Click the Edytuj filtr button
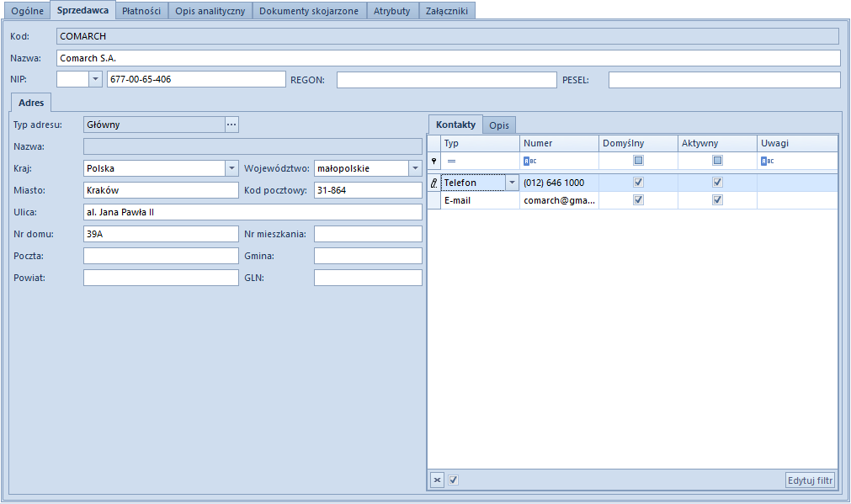Viewport: 851px width, 504px height. point(810,480)
